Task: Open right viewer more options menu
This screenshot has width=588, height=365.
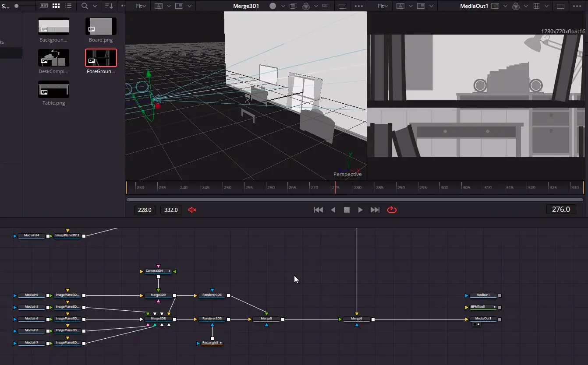Action: 577,6
